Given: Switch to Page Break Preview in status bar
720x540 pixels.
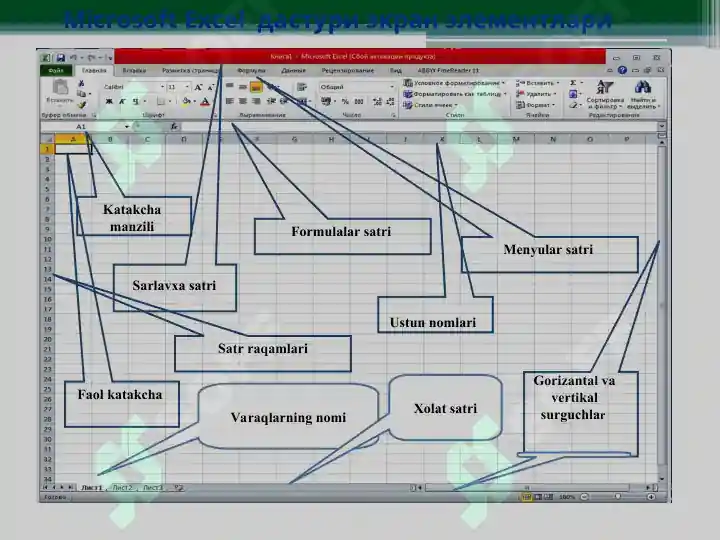Looking at the screenshot, I should click(549, 497).
